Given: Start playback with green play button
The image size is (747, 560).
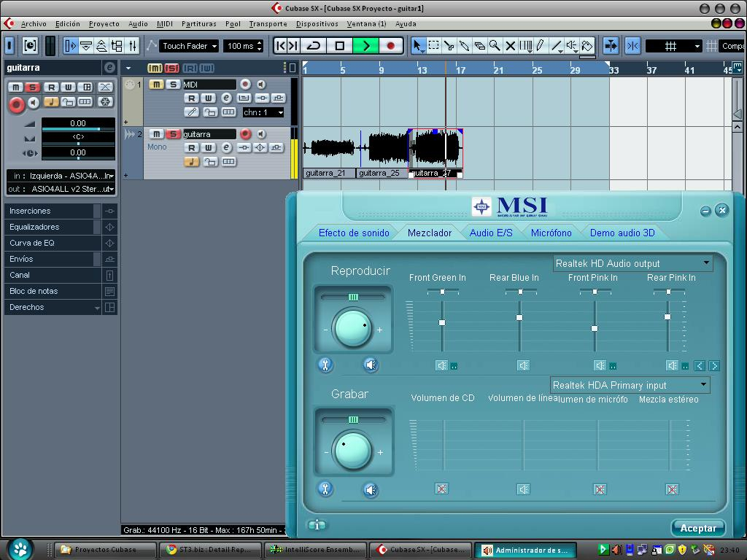Looking at the screenshot, I should tap(366, 46).
